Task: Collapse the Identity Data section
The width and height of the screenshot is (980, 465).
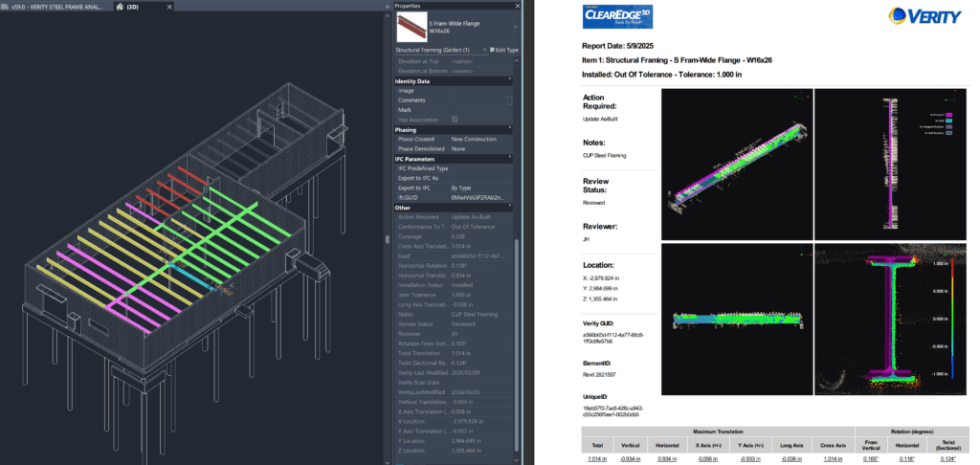Action: coord(511,80)
